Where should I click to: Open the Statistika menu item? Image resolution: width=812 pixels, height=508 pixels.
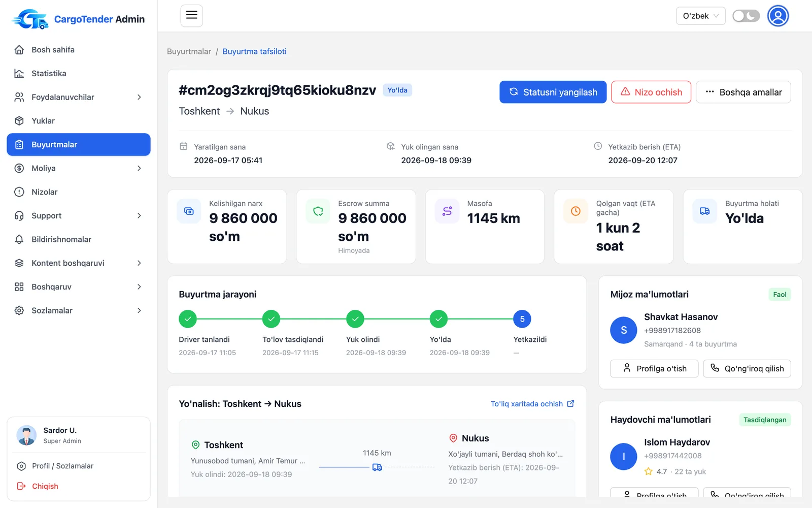(79, 74)
